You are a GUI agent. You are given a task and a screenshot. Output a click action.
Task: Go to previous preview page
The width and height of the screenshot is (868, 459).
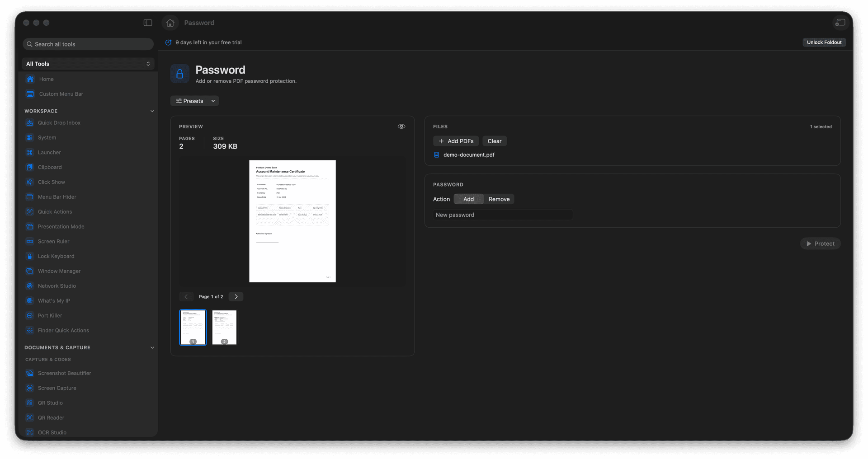[186, 297]
